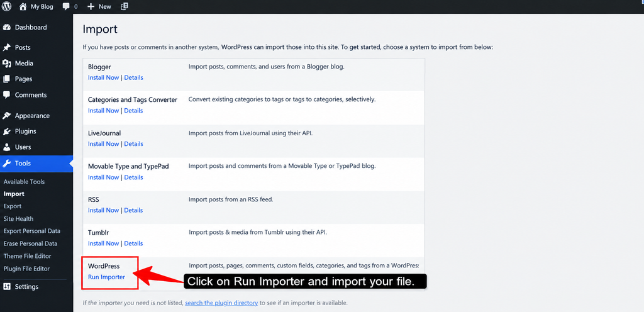Open the My Blog home icon
This screenshot has height=312, width=644.
point(23,6)
